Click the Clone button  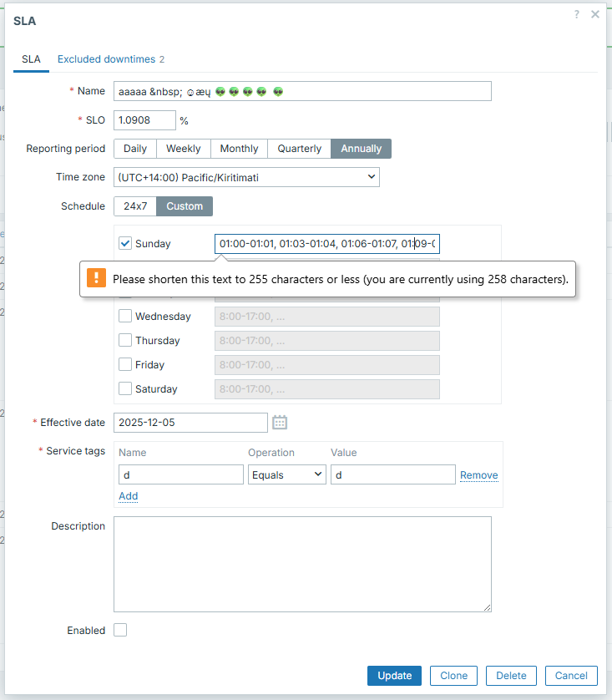pyautogui.click(x=453, y=676)
